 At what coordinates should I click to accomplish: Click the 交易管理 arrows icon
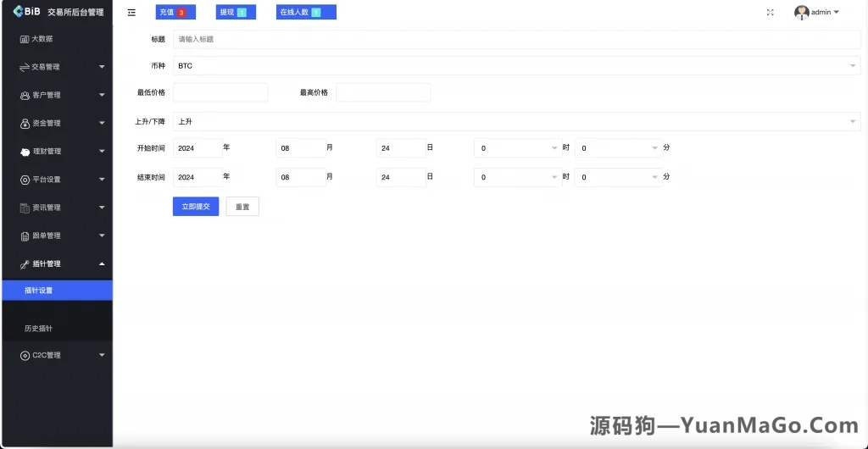[25, 68]
